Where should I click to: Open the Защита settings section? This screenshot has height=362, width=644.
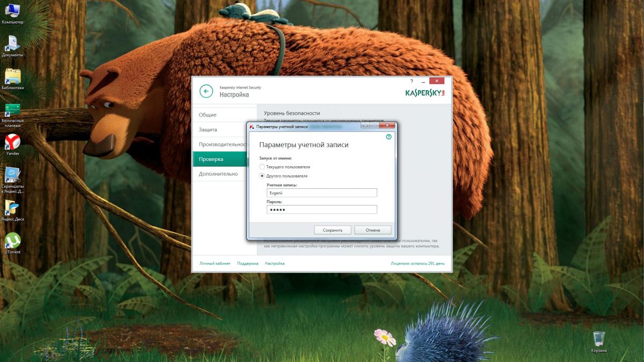click(x=224, y=130)
